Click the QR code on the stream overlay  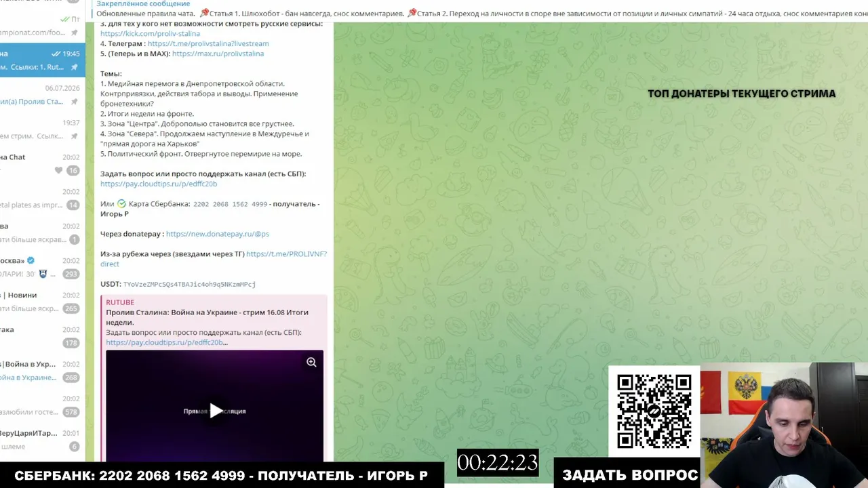[654, 411]
